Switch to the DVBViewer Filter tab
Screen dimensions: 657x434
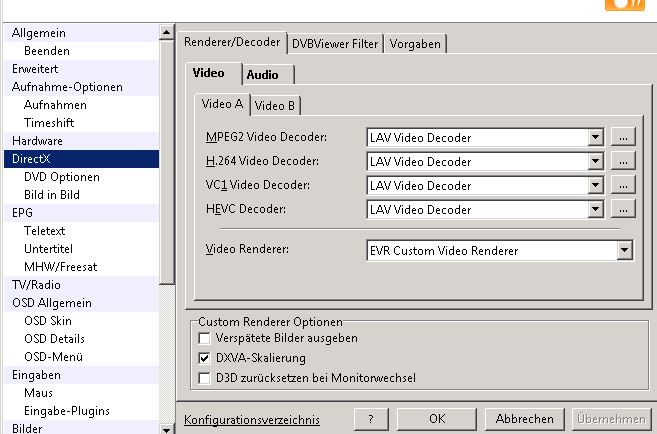(334, 44)
